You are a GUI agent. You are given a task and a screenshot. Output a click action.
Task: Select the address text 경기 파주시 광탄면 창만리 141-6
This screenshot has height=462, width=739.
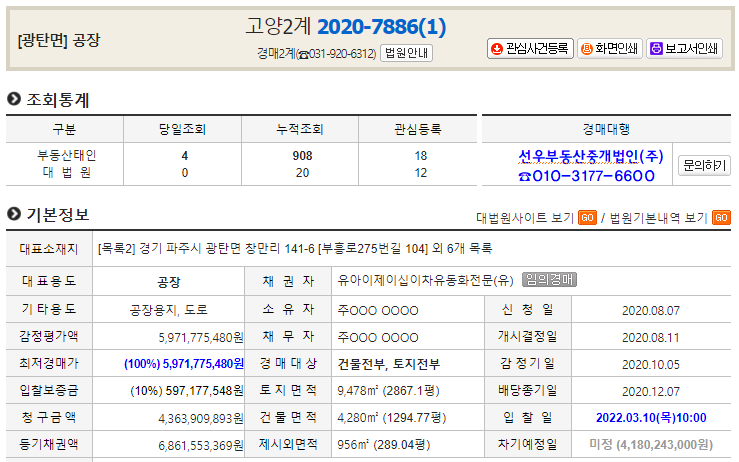[227, 248]
